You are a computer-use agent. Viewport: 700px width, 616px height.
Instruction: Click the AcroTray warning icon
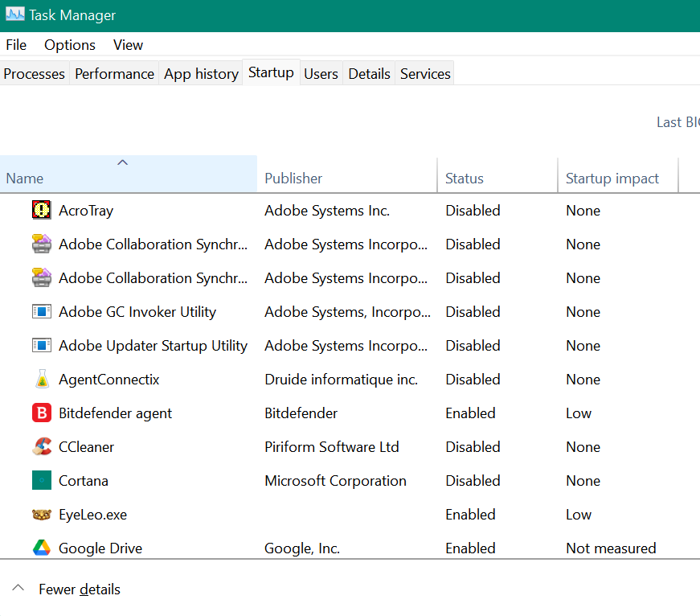(42, 210)
